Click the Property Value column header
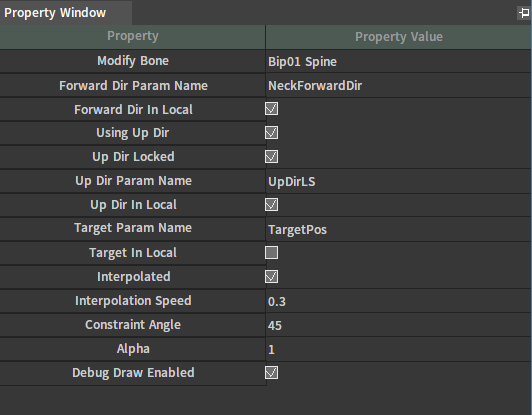 pos(399,37)
